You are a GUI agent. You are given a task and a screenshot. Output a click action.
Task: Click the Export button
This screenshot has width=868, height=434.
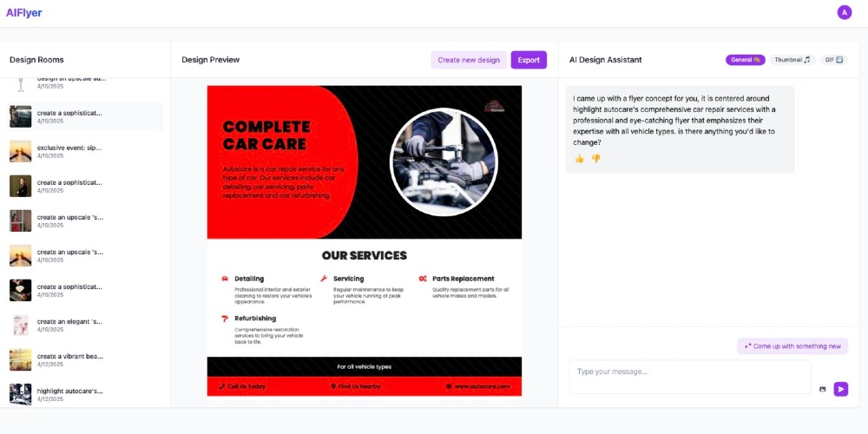tap(529, 60)
